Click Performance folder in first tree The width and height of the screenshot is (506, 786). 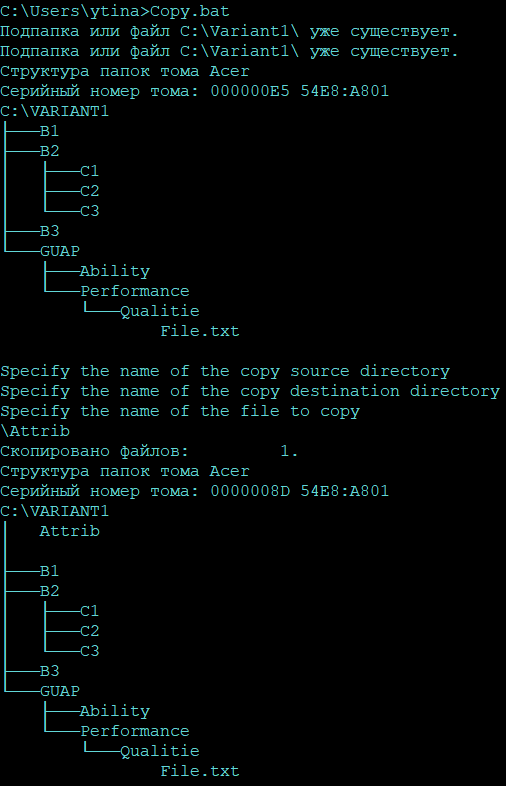pyautogui.click(x=135, y=291)
